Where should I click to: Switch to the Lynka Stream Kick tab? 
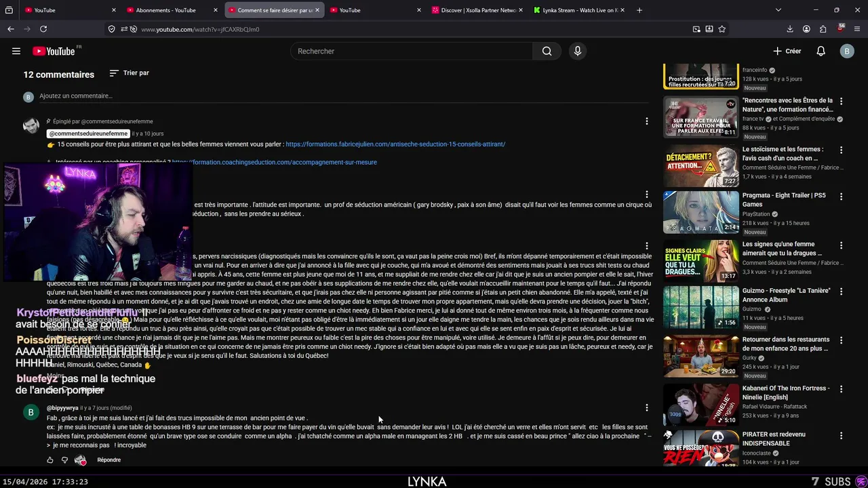tap(578, 10)
